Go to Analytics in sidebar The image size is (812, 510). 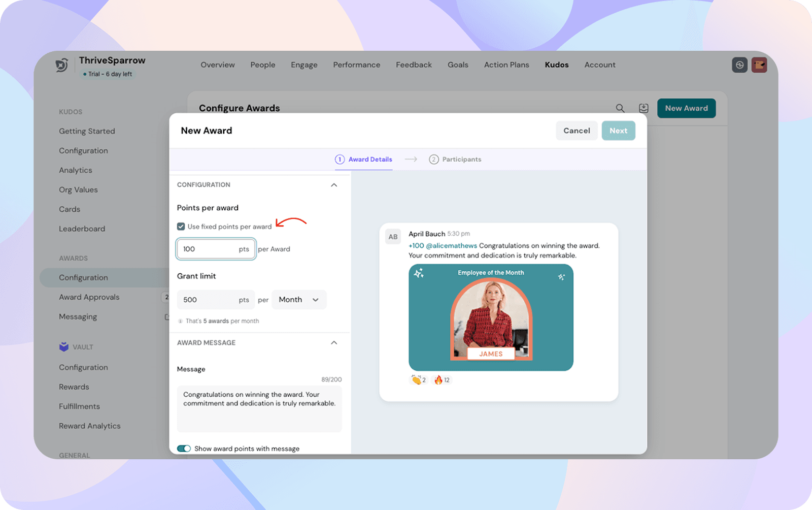click(x=76, y=170)
